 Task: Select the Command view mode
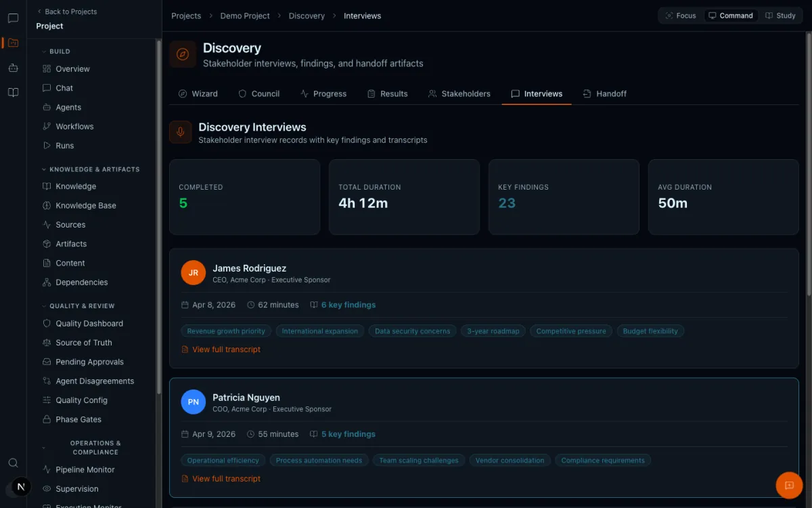pyautogui.click(x=730, y=16)
